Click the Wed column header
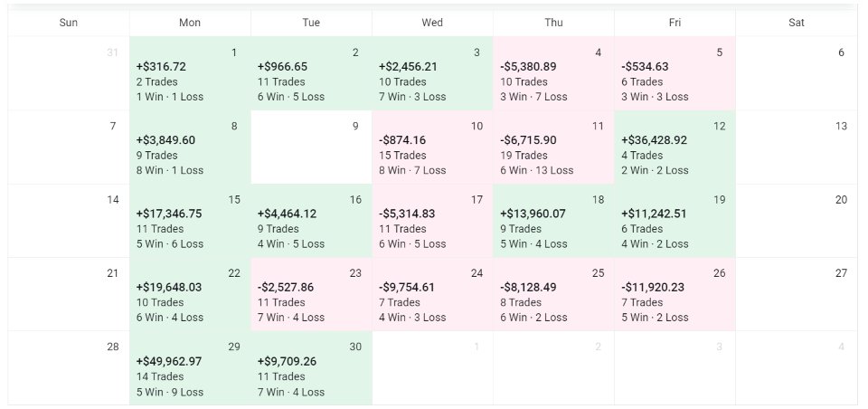Image resolution: width=868 pixels, height=409 pixels. pyautogui.click(x=432, y=23)
